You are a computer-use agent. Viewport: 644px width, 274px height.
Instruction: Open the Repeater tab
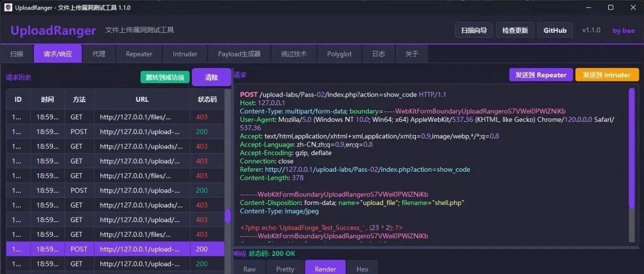[x=139, y=54]
